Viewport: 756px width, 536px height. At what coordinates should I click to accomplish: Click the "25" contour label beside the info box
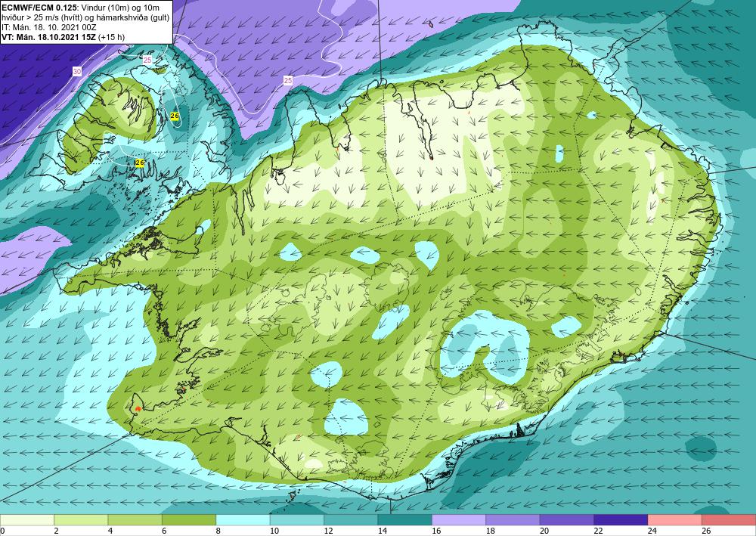(x=147, y=60)
